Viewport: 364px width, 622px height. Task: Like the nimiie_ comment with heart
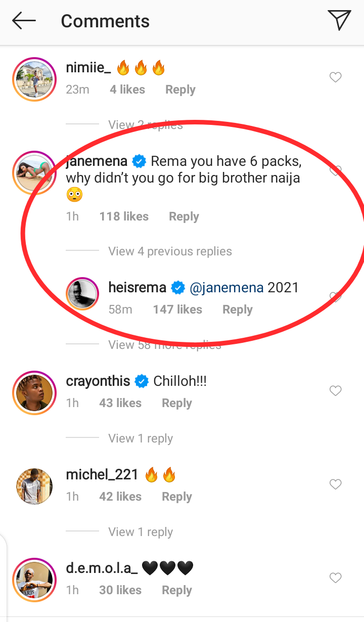(335, 77)
